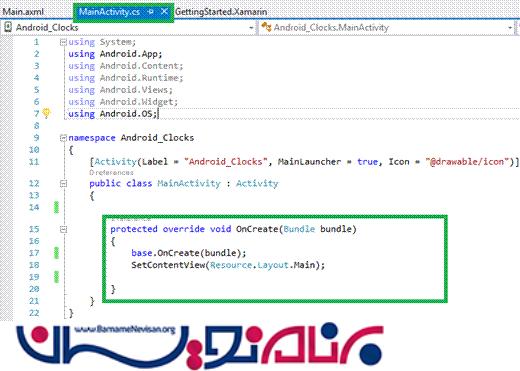Collapse the MainActivity class block
The height and width of the screenshot is (371, 520).
coord(63,183)
